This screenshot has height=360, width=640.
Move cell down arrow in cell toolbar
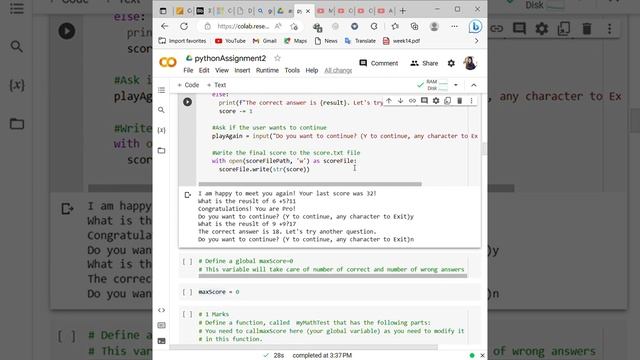tap(400, 100)
